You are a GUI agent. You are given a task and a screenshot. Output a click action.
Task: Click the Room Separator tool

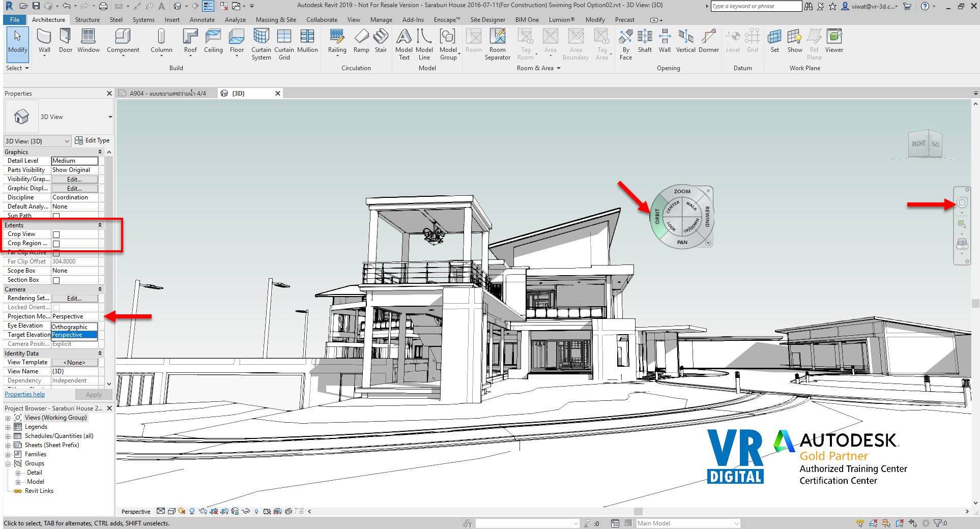click(497, 45)
